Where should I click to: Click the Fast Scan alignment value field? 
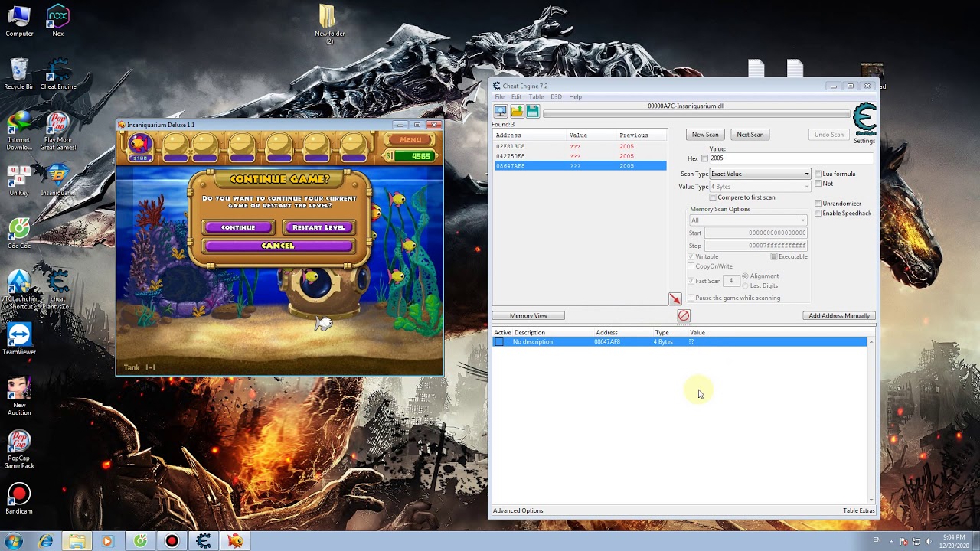(730, 281)
